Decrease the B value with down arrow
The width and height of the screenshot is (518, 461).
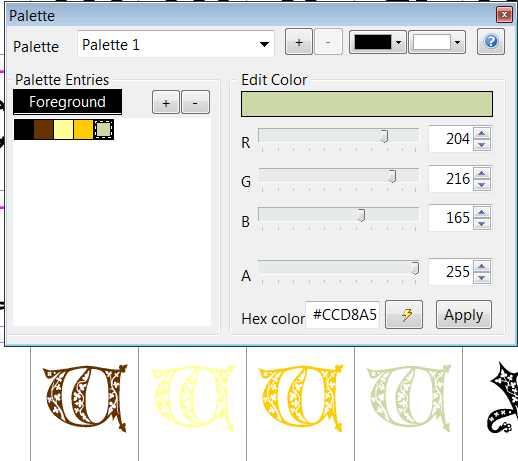(482, 223)
